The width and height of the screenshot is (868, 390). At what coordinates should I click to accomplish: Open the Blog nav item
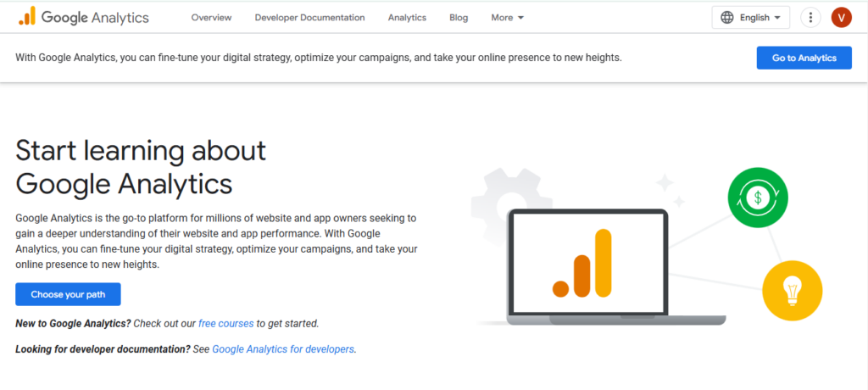(x=459, y=18)
